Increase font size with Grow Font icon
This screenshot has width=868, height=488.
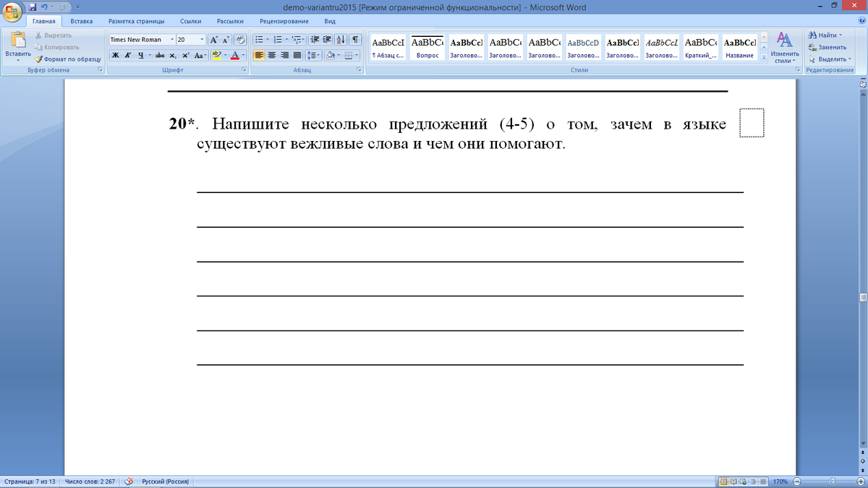click(x=215, y=40)
